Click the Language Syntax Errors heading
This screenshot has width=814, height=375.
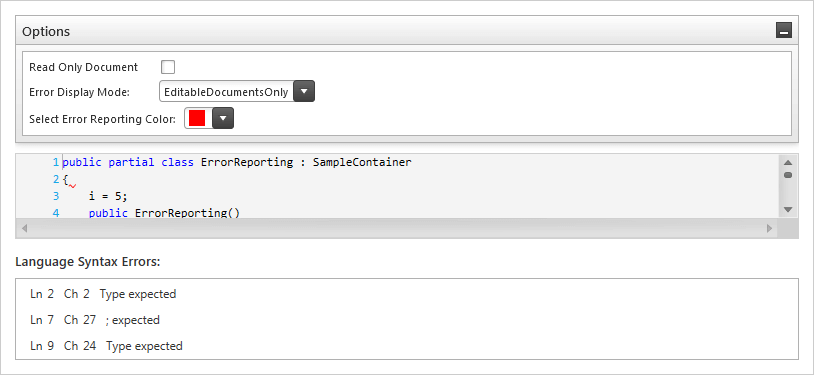coord(88,262)
